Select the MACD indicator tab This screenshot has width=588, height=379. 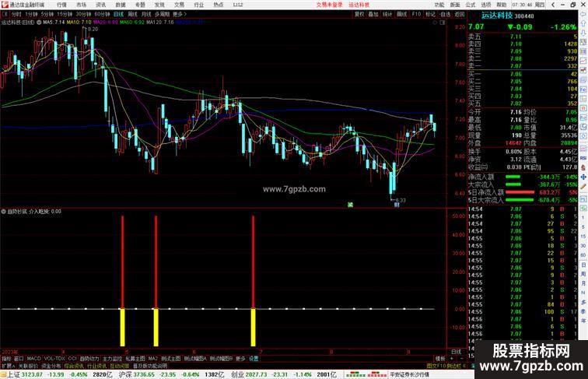33,359
